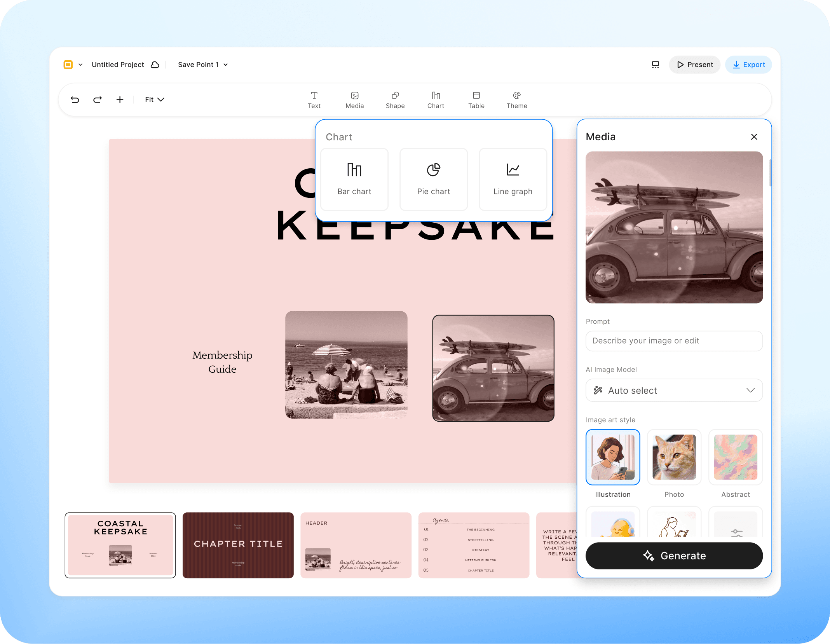Open the Theme palette tool
Screen dimensions: 830x644
[x=516, y=100]
